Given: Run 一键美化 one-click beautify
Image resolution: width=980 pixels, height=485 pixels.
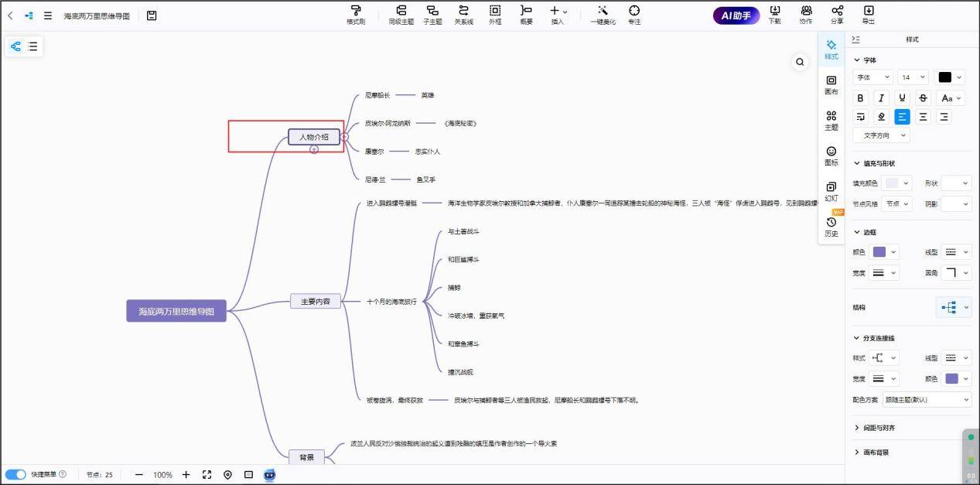Looking at the screenshot, I should [603, 15].
